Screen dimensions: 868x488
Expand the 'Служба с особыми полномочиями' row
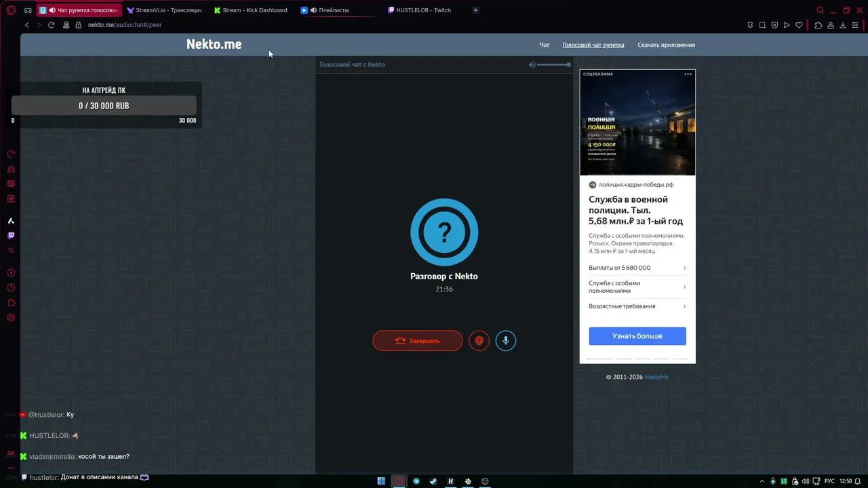pyautogui.click(x=637, y=287)
